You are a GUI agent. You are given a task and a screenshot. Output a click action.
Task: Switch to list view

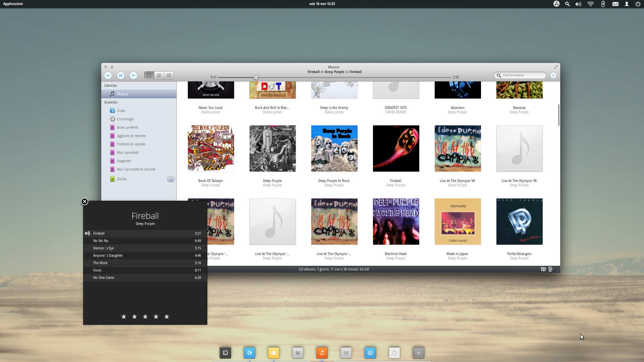click(159, 75)
